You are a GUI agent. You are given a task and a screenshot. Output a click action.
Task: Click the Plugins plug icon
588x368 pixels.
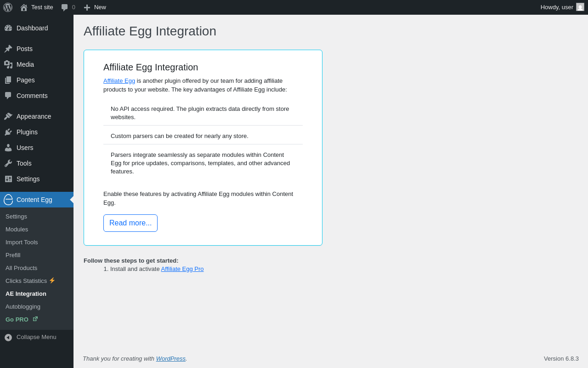pos(8,132)
